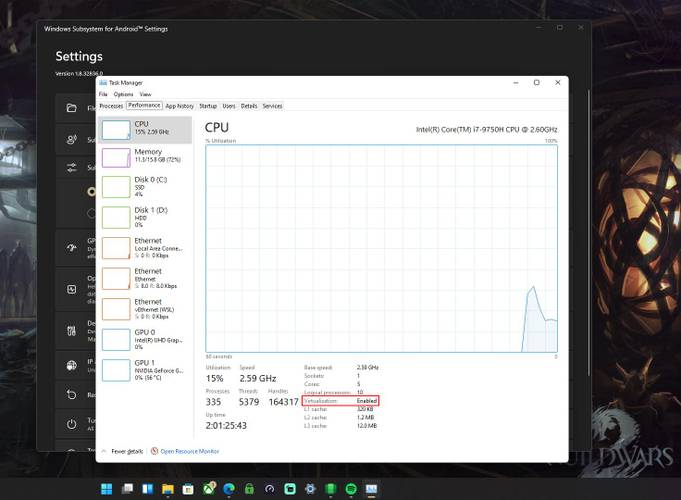Viewport: 681px width, 500px height.
Task: Launch Microsoft Edge from the taskbar
Action: [x=229, y=489]
